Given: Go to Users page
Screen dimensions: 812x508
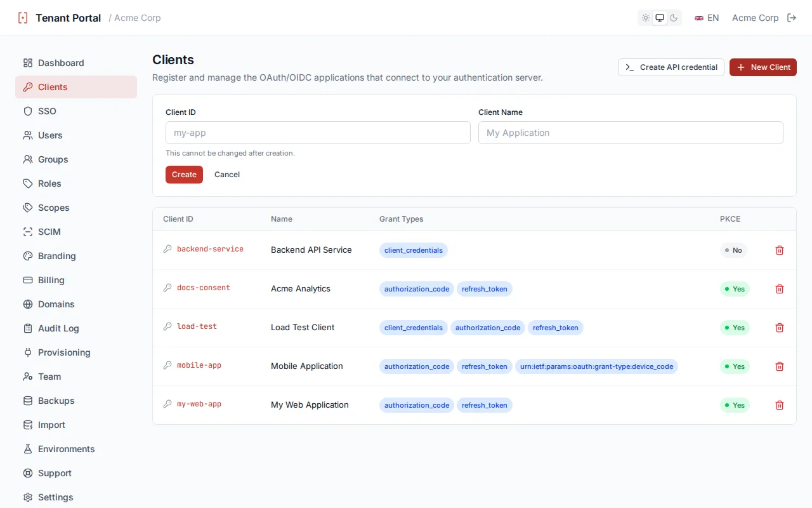Looking at the screenshot, I should pyautogui.click(x=76, y=135).
